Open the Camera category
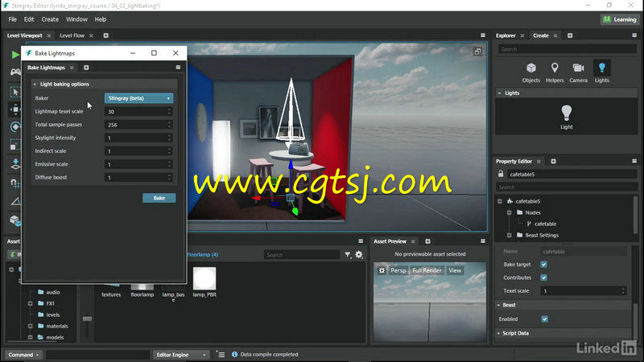The width and height of the screenshot is (644, 362). click(578, 72)
